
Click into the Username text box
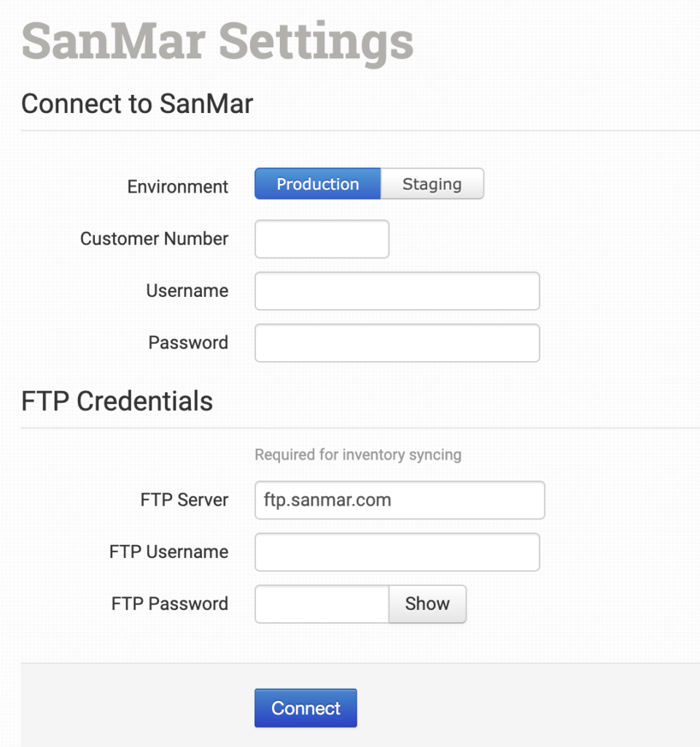point(397,291)
